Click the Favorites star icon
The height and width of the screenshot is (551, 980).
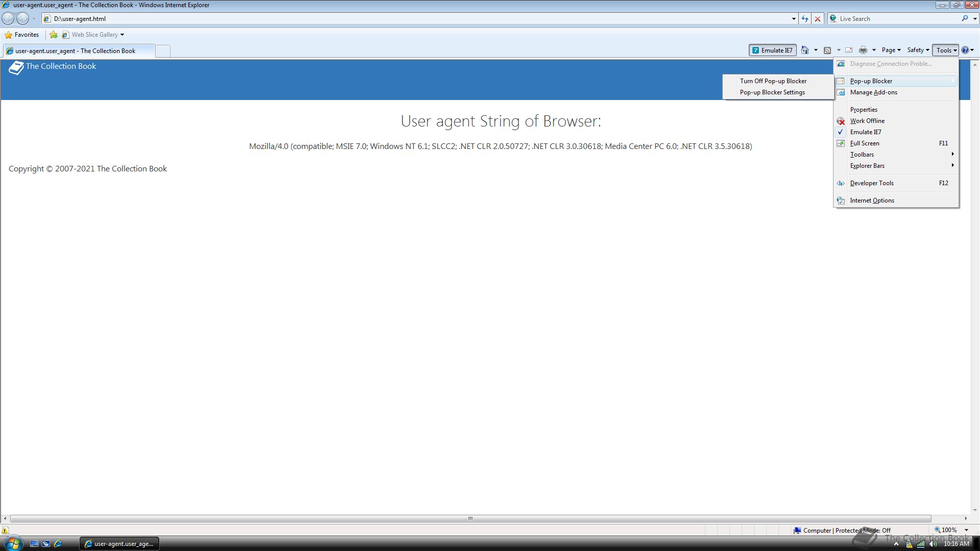coord(9,35)
